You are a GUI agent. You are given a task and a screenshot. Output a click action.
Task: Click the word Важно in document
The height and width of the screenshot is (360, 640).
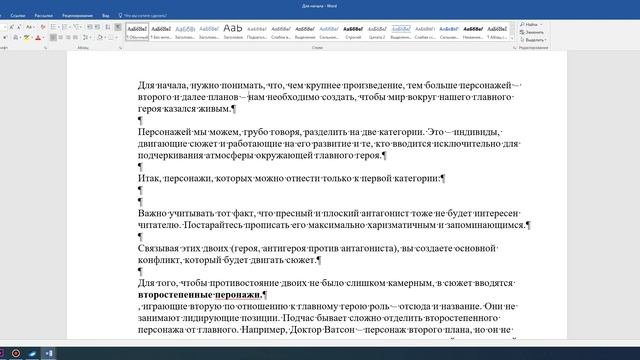point(152,213)
